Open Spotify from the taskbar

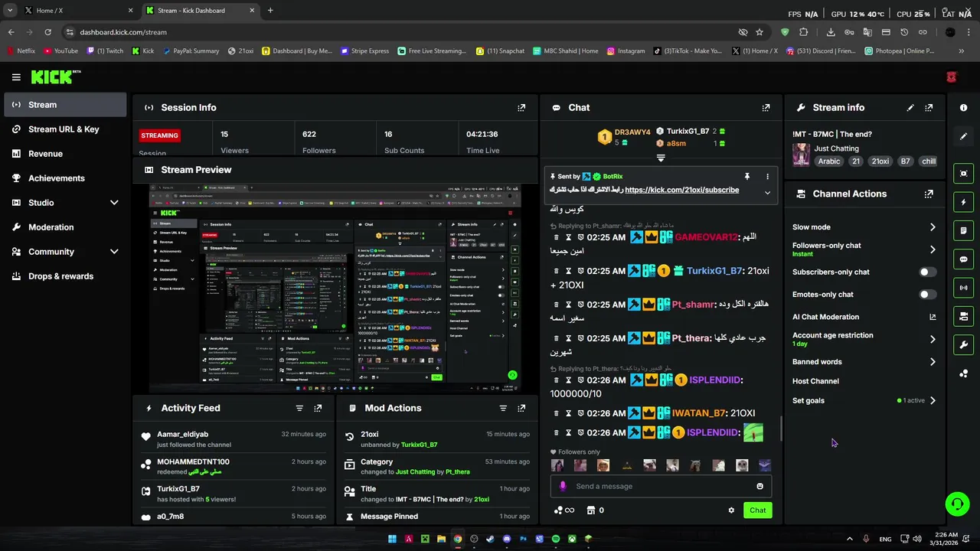[x=556, y=539]
